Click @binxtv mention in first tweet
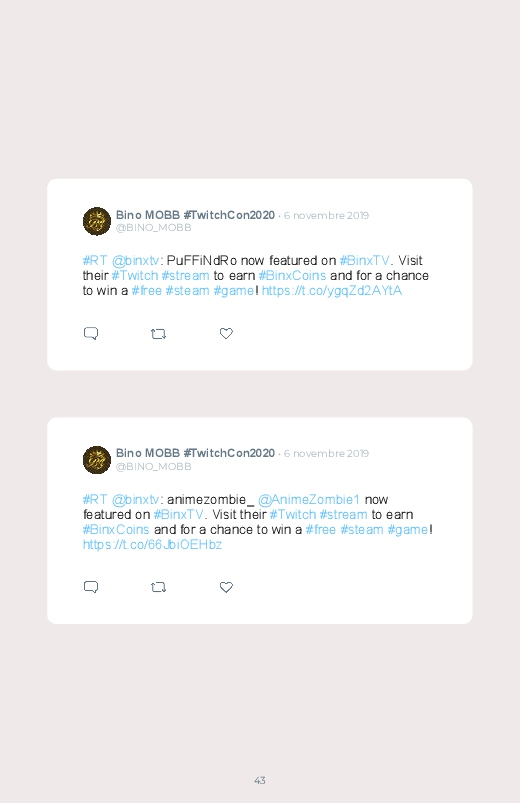520x803 pixels. (x=136, y=261)
